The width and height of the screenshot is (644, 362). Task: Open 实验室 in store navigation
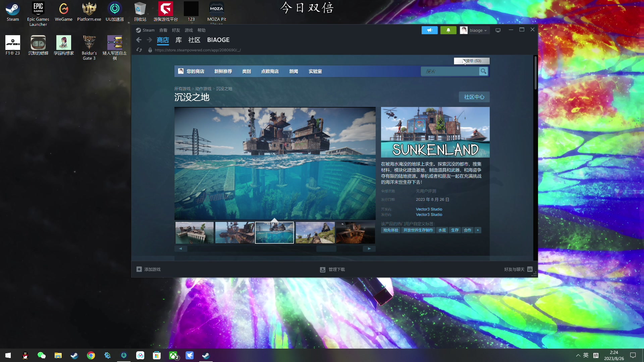[315, 71]
